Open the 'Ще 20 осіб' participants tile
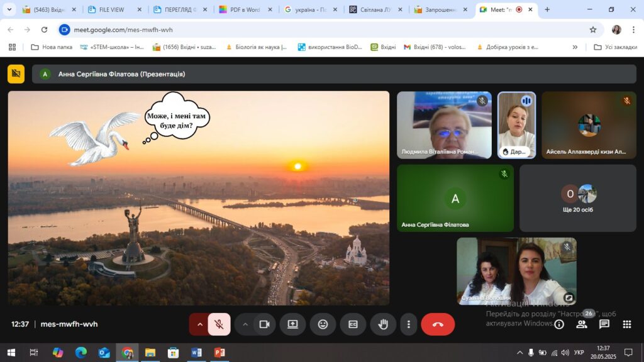 578,198
